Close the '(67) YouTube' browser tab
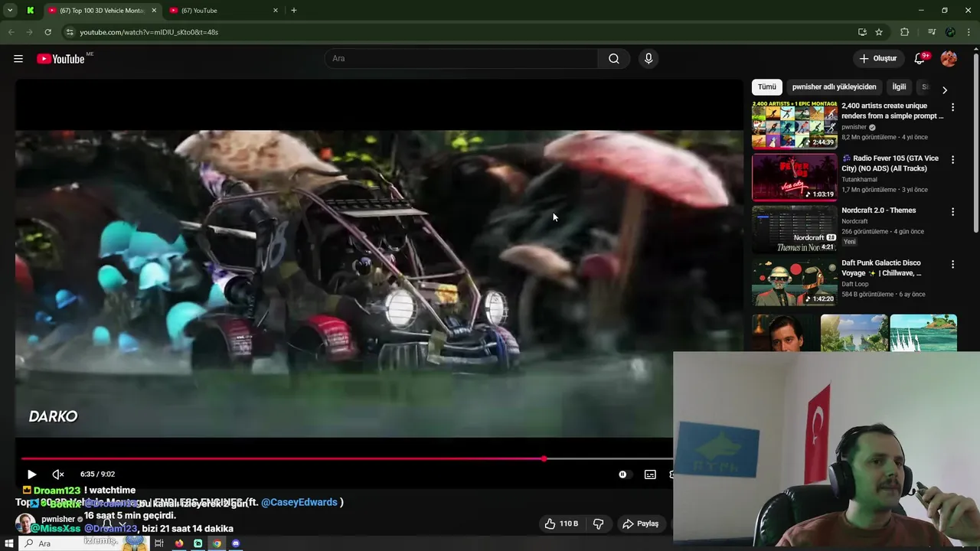Viewport: 980px width, 551px height. coord(276,11)
